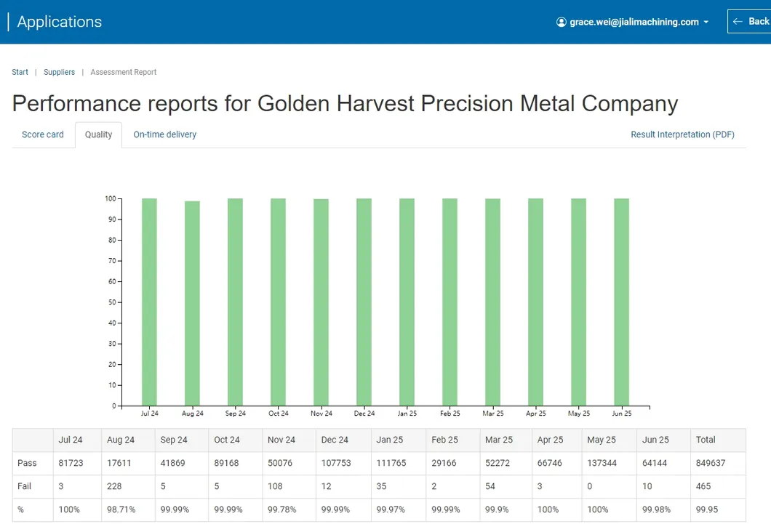Click the Mar 25 column header
Image resolution: width=771 pixels, height=532 pixels.
[x=498, y=440]
